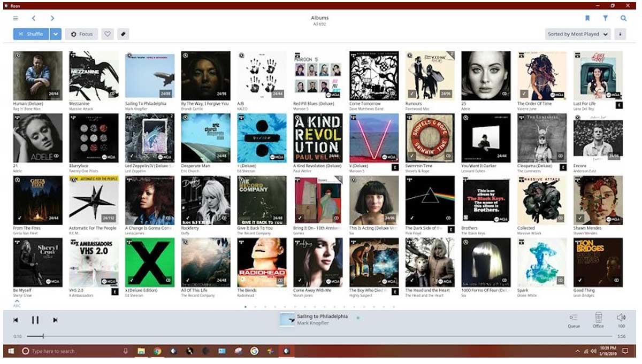Click the Leon Bridges artist name
The width and height of the screenshot is (642, 364).
[x=584, y=296]
